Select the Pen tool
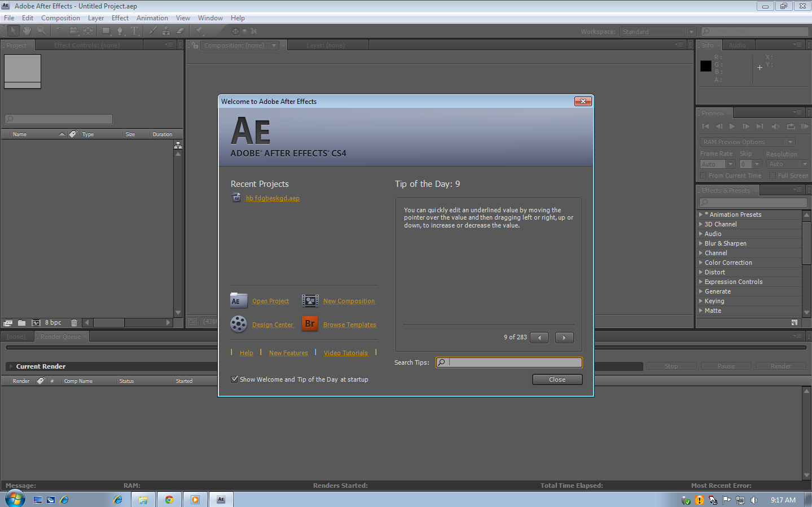The image size is (812, 507). (120, 31)
